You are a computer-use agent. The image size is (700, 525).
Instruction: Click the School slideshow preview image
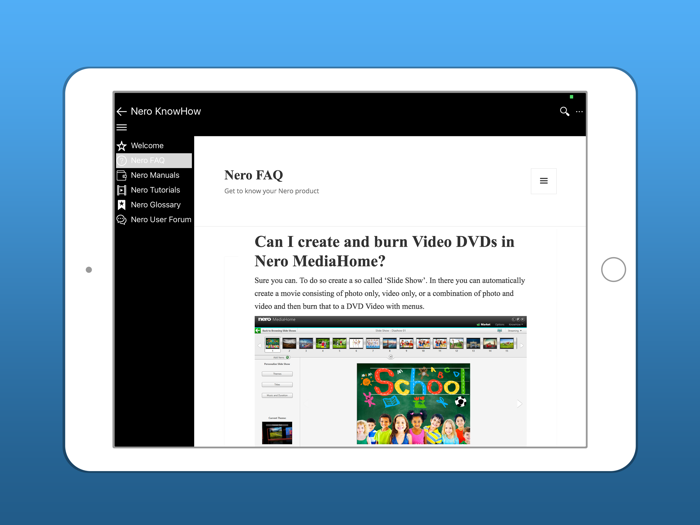click(x=413, y=404)
